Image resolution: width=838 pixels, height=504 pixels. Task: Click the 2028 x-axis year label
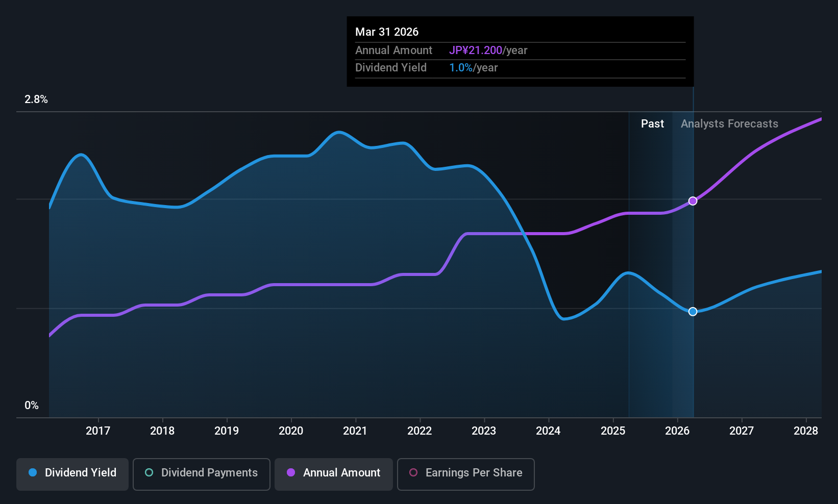tap(806, 431)
